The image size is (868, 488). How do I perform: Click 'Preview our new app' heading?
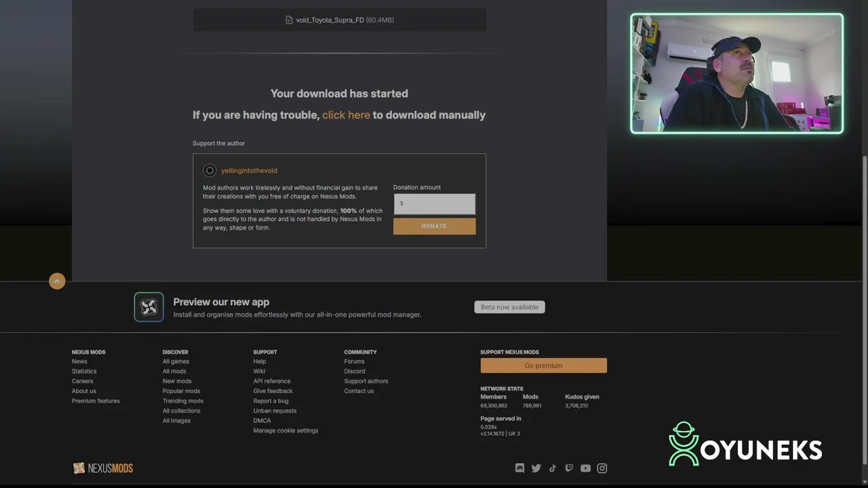click(x=221, y=302)
